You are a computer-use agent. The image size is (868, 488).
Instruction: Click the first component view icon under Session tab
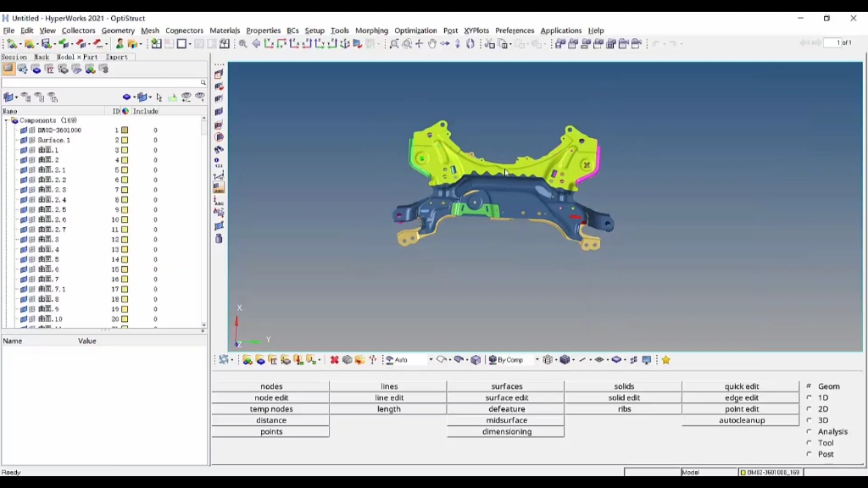8,69
